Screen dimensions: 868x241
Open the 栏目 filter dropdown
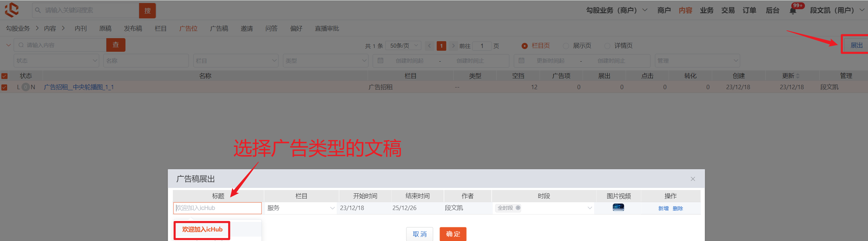(236, 61)
